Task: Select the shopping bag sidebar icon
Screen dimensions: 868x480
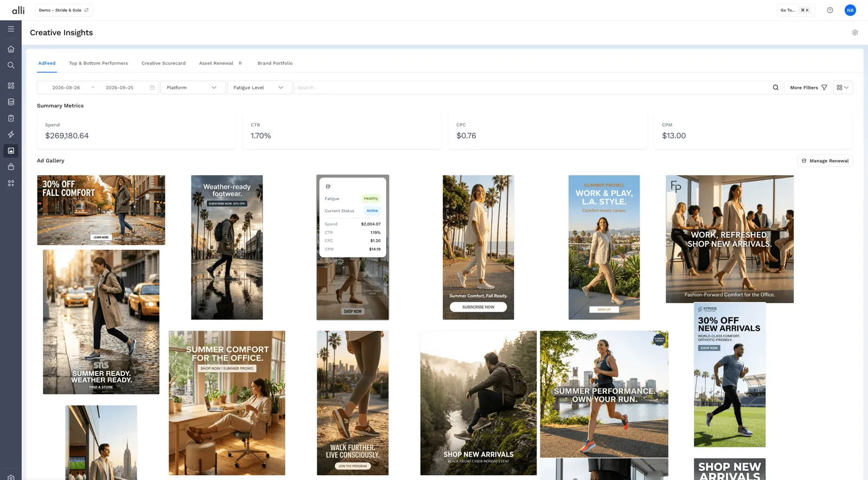Action: 11,167
